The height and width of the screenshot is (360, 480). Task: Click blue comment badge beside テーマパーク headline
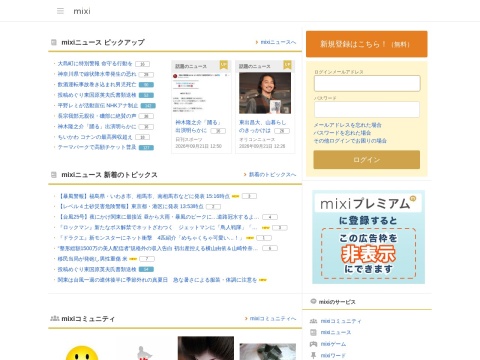146,148
